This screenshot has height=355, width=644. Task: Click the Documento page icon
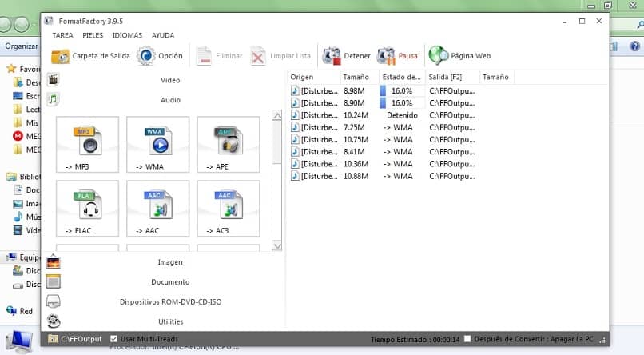(x=53, y=281)
